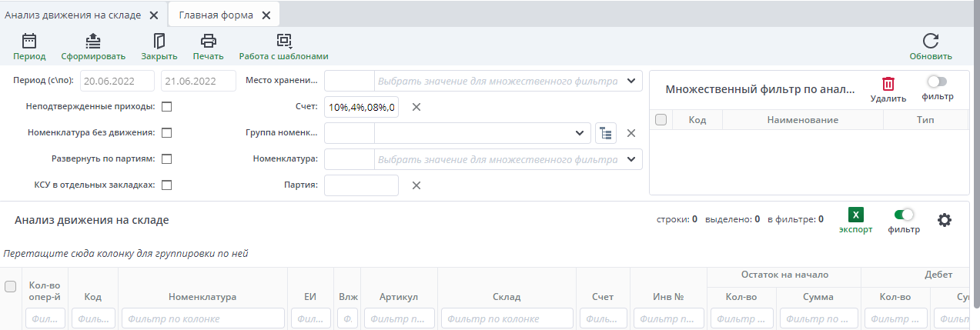The width and height of the screenshot is (980, 330).
Task: Clear the Счет field with X button
Action: tap(416, 107)
